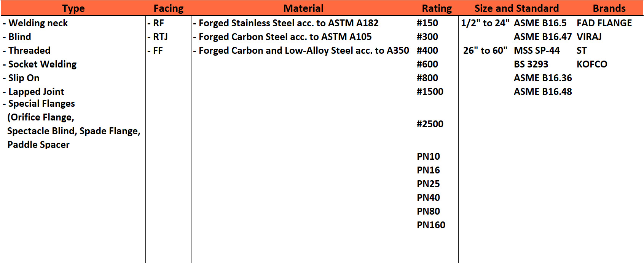Click the Type column header
This screenshot has width=644, height=263.
[73, 8]
